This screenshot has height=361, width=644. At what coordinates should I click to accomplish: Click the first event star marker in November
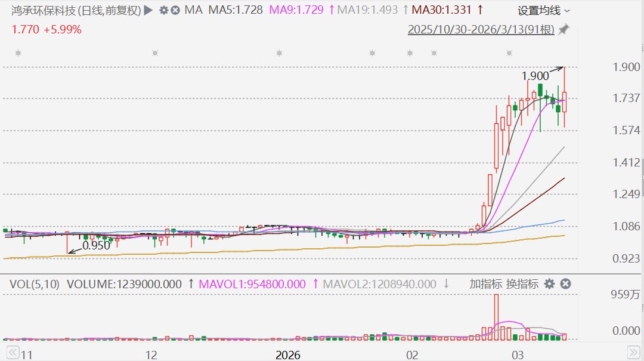click(18, 53)
